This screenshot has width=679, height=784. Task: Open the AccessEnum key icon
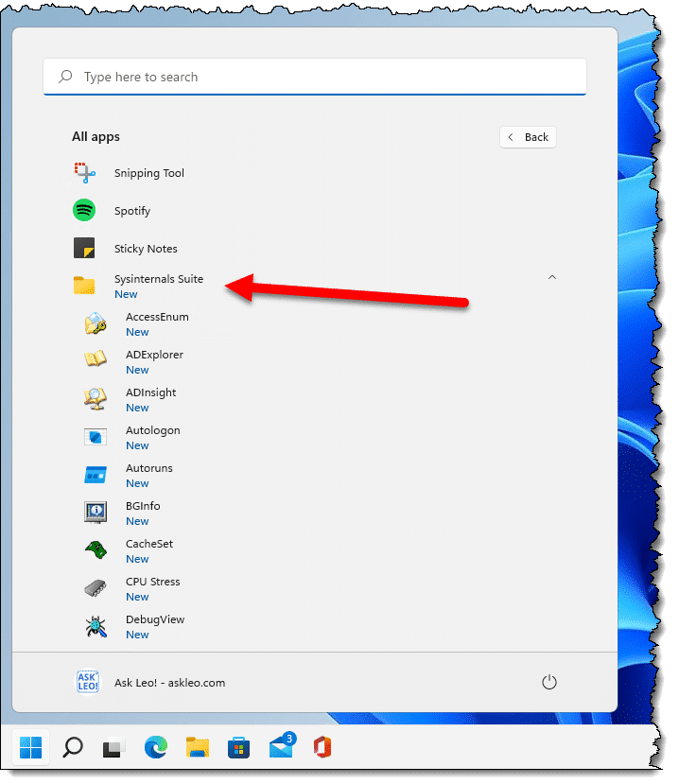96,323
